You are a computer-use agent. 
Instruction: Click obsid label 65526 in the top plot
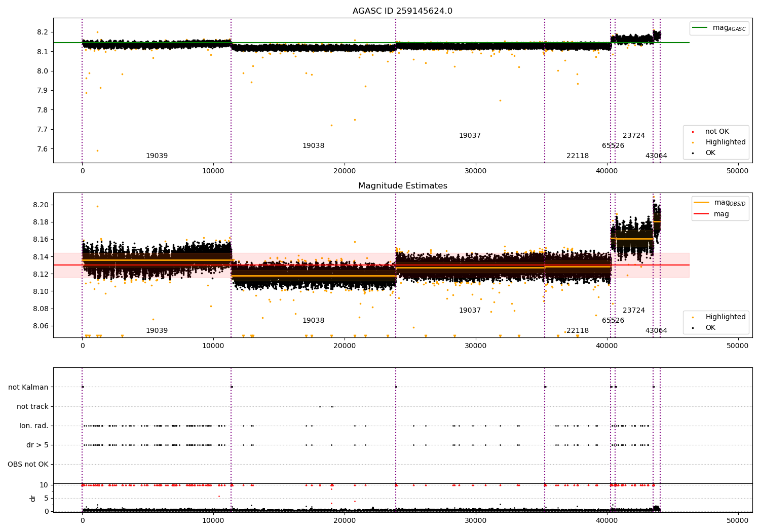point(613,146)
